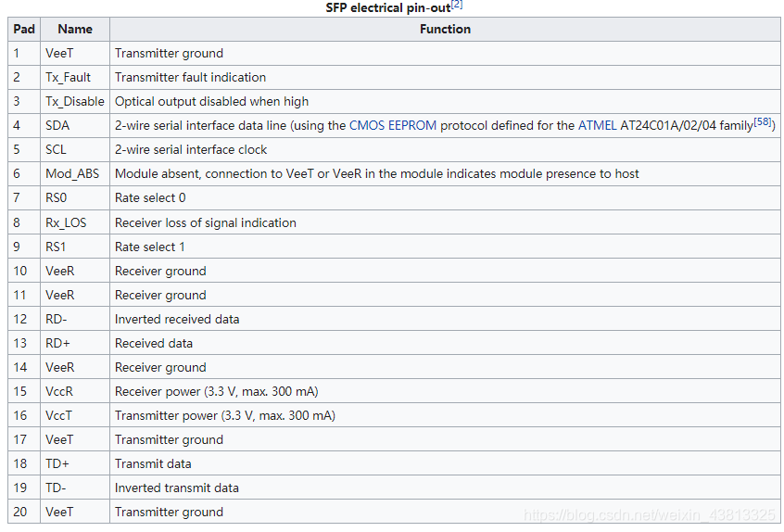
Task: Click 'SFP electrical pin-out' caption title
Action: click(388, 8)
